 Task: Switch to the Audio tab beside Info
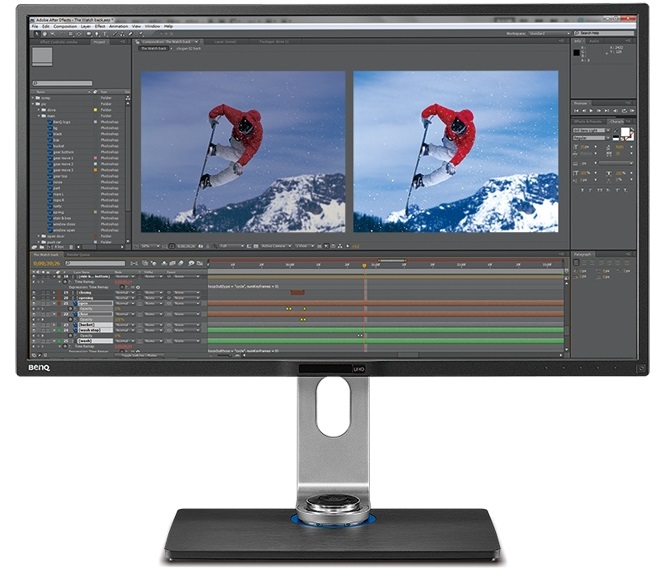click(x=594, y=41)
